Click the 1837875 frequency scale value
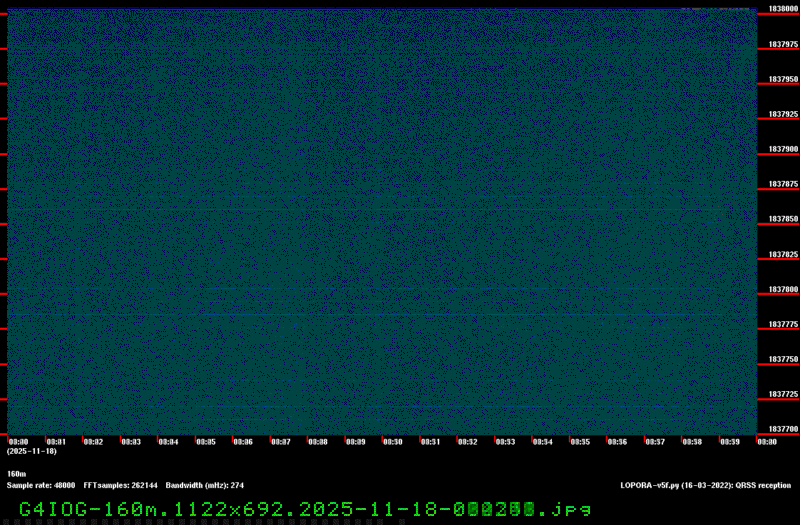The image size is (800, 525). pyautogui.click(x=782, y=184)
